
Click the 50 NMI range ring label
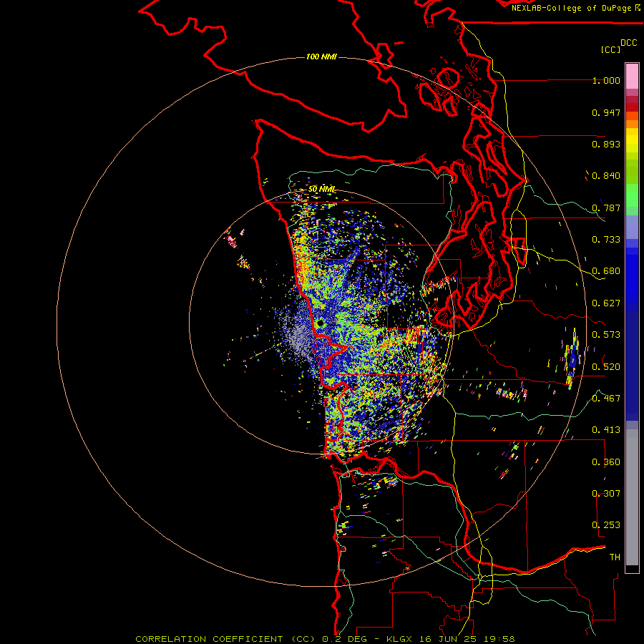pos(321,189)
